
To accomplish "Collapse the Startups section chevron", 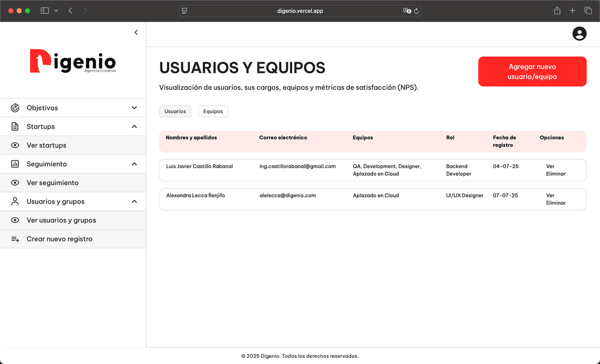I will [134, 127].
